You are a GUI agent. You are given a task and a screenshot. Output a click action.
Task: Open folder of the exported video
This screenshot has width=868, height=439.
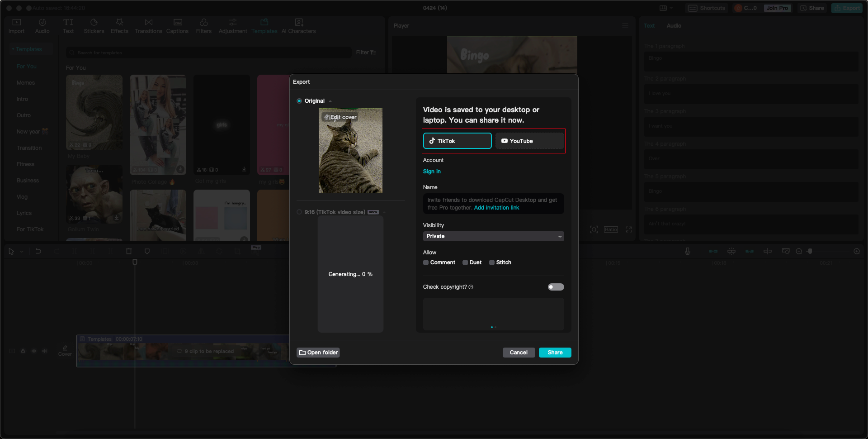318,353
